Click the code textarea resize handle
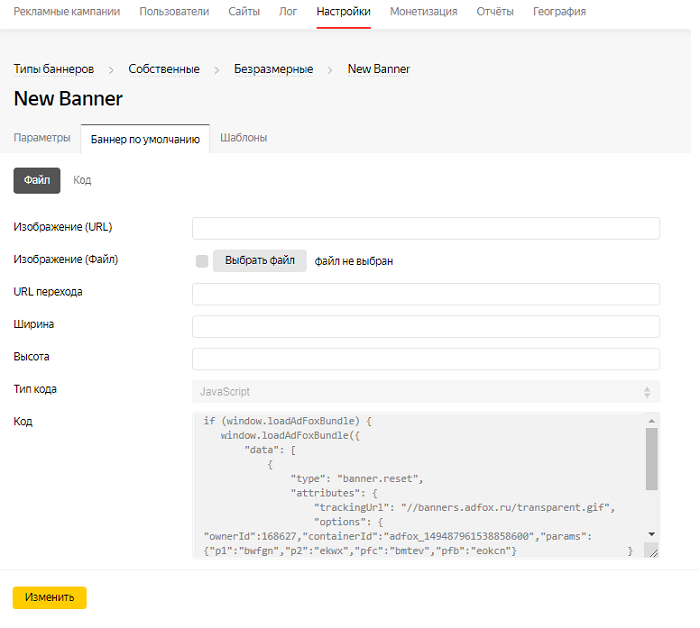This screenshot has height=628, width=700. 652,551
